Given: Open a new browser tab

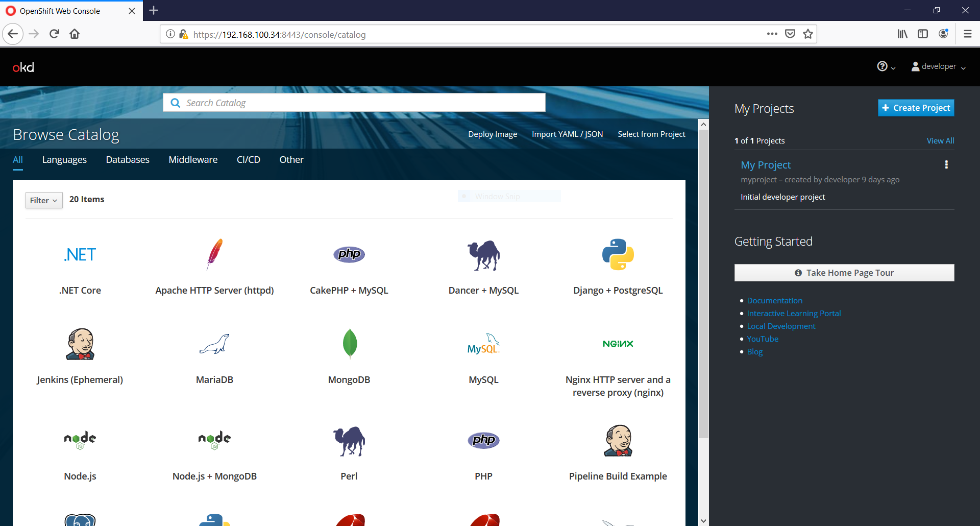Looking at the screenshot, I should point(154,10).
